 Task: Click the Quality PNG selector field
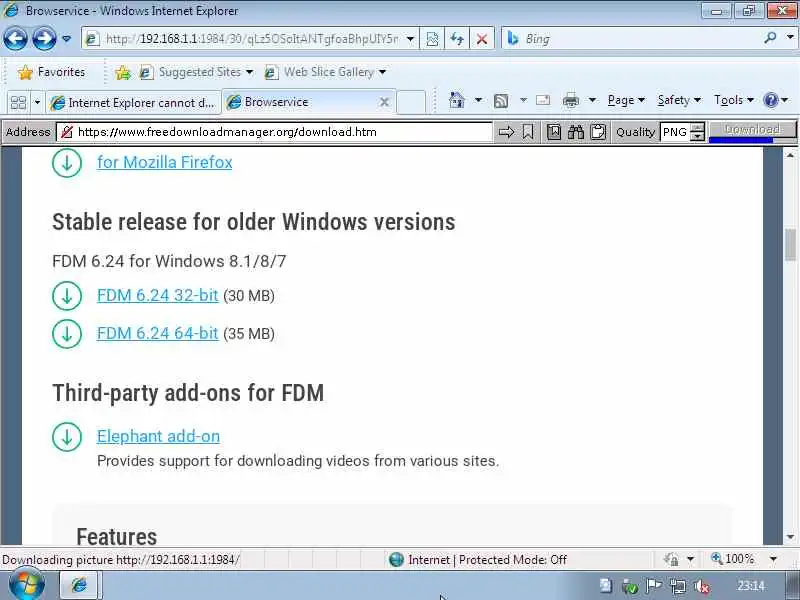675,132
